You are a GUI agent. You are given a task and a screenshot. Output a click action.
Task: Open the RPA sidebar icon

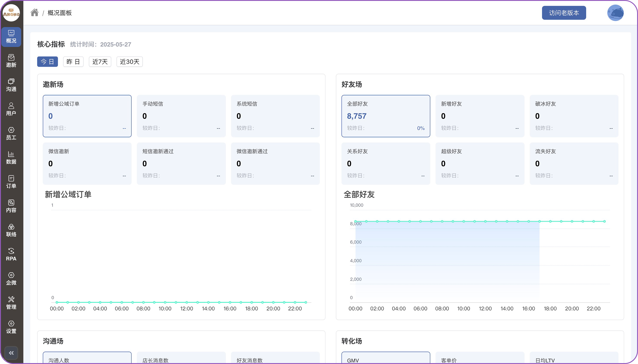(x=11, y=254)
